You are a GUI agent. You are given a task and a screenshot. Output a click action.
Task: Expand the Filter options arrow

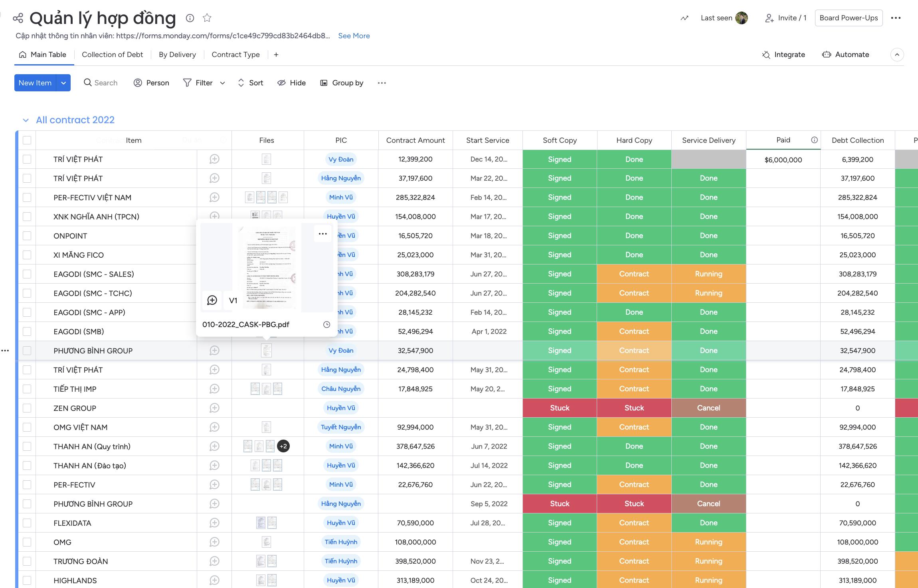(x=223, y=83)
